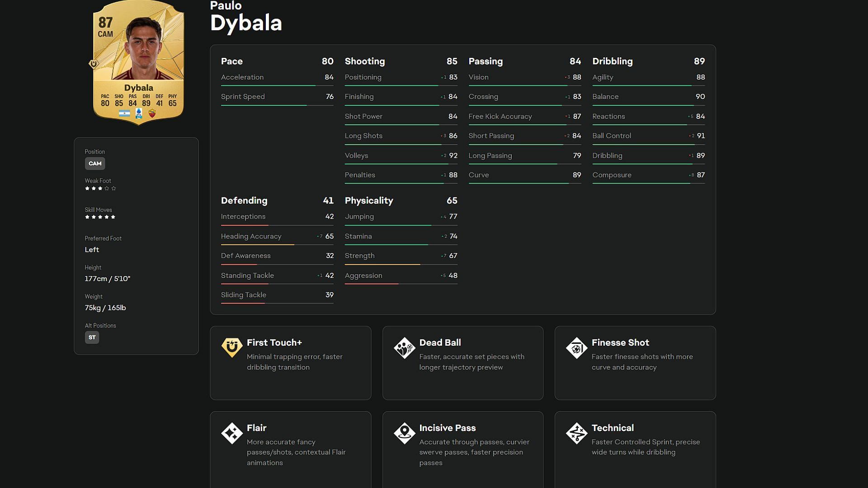The image size is (868, 488).
Task: Click the Flair playstyle icon
Action: (231, 432)
